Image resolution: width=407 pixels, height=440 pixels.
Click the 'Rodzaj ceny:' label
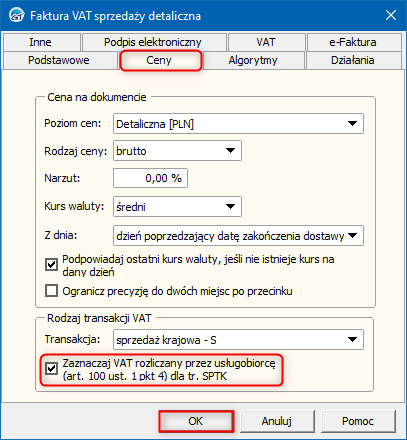coord(76,151)
